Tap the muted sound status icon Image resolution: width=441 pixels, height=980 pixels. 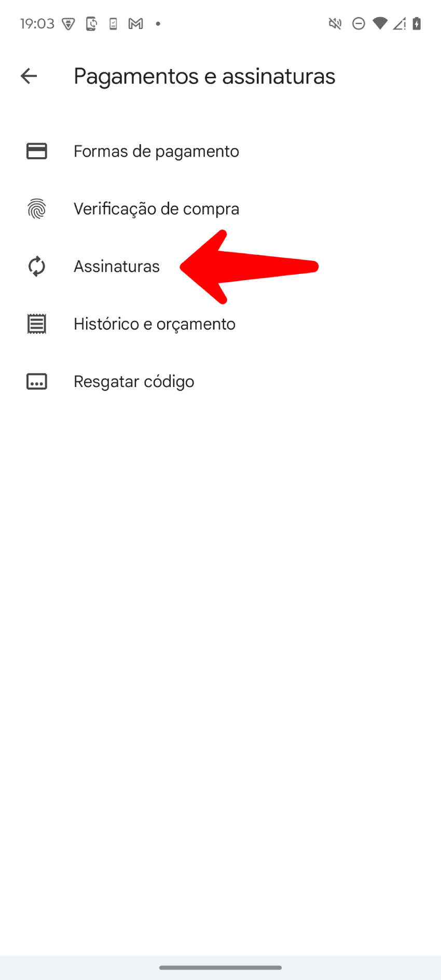click(335, 24)
